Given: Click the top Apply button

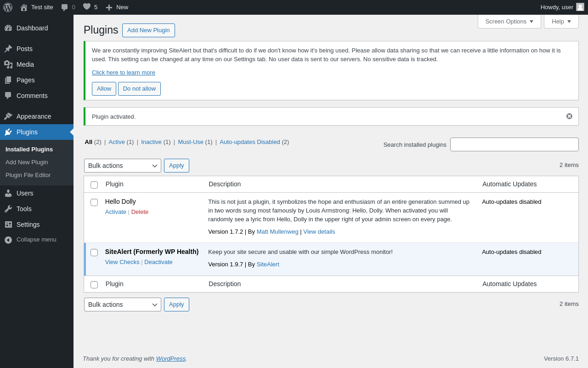Looking at the screenshot, I should click(176, 166).
